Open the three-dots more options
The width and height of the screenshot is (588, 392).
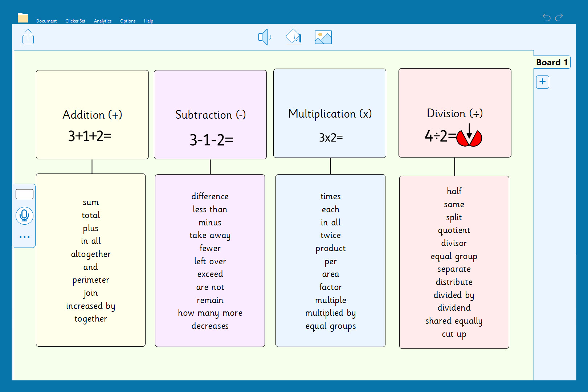tap(24, 237)
